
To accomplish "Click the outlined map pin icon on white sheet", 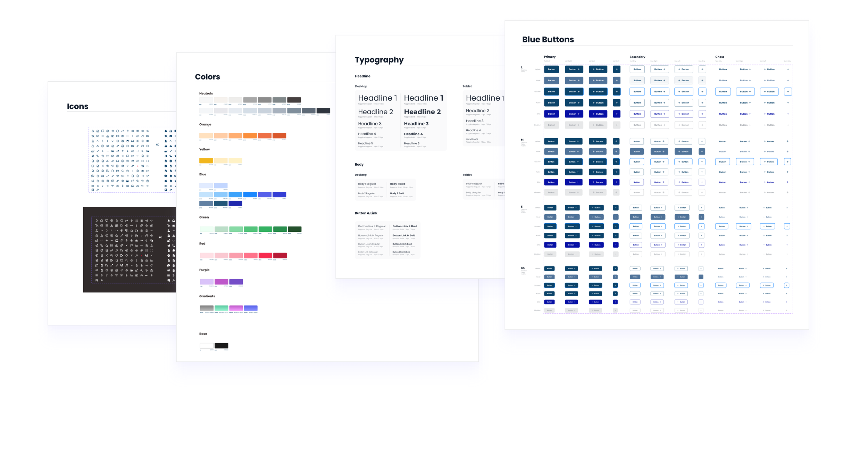I will pyautogui.click(x=127, y=131).
